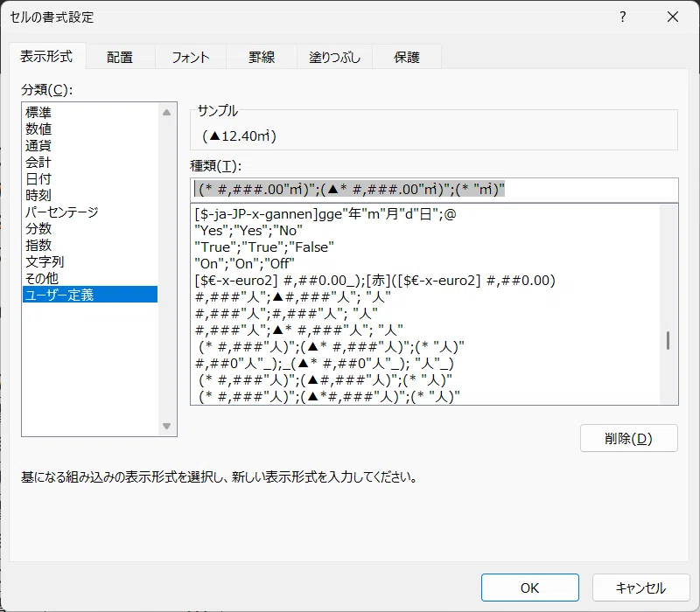Image resolution: width=700 pixels, height=612 pixels.
Task: Select the [$€-x-euro2] currency format
Action: click(425, 280)
